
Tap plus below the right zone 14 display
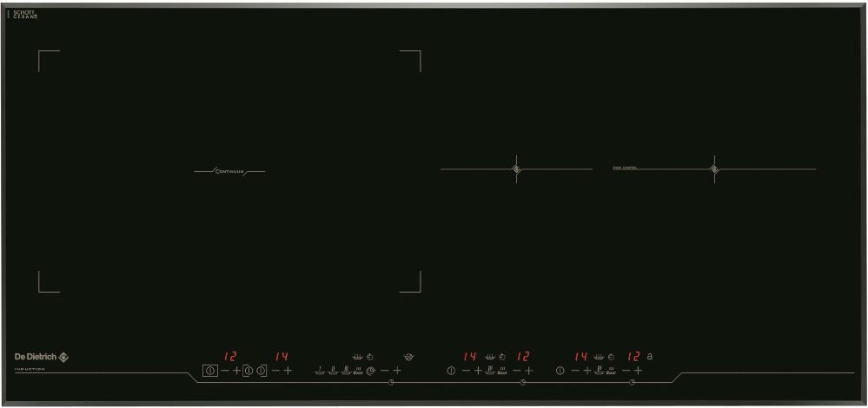coord(587,371)
